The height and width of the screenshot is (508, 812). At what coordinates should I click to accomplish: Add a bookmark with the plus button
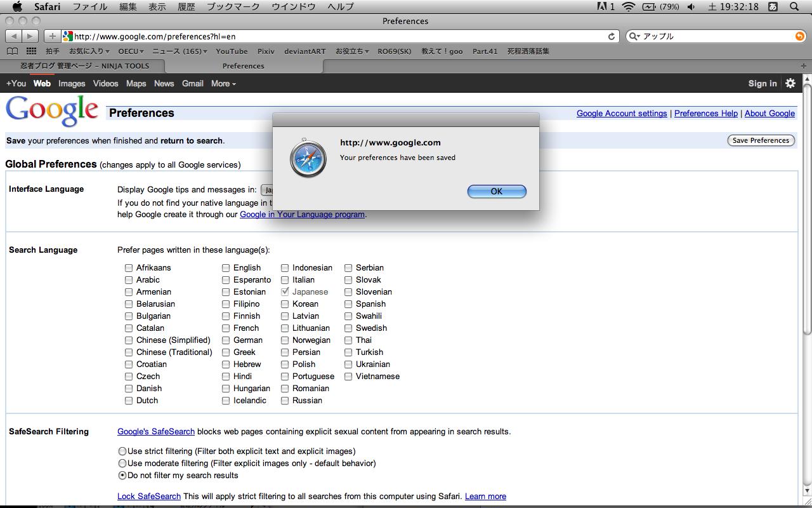point(53,36)
